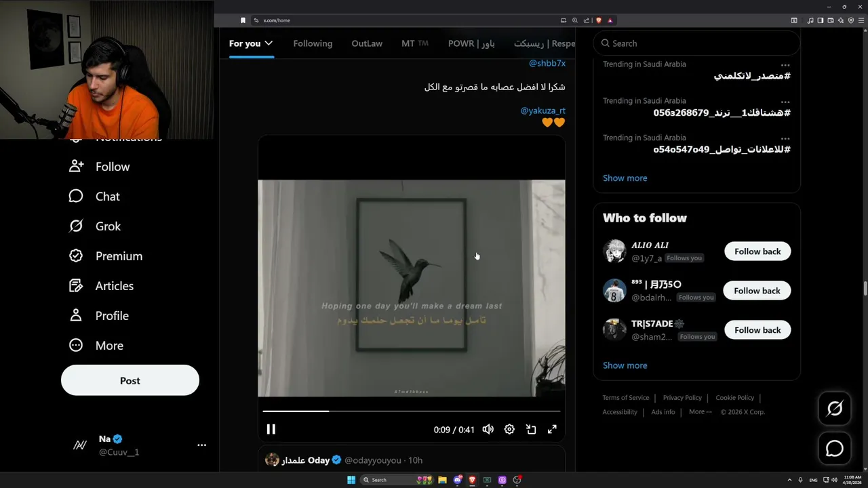Screen dimensions: 868x488
Task: Open the @yakuza_rt mention link
Action: coord(542,110)
